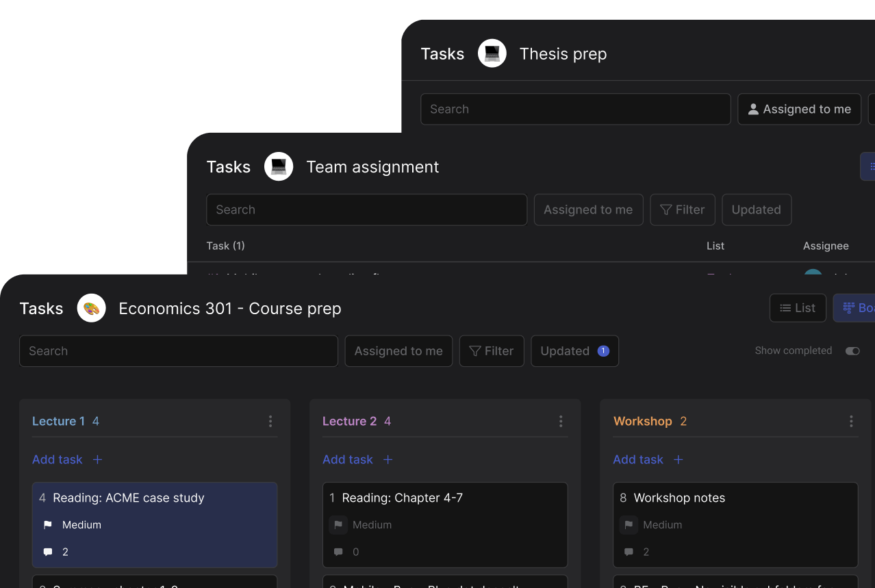Open Reading: ACME case study card

click(155, 525)
